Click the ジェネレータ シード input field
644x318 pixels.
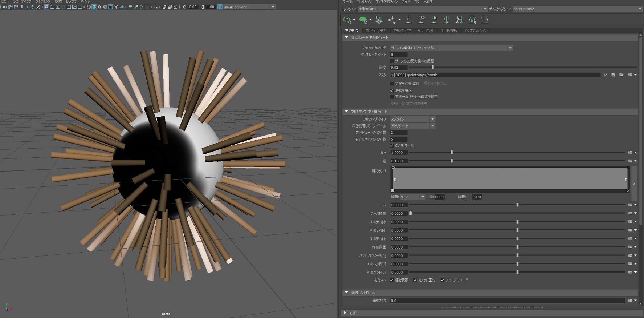point(398,55)
